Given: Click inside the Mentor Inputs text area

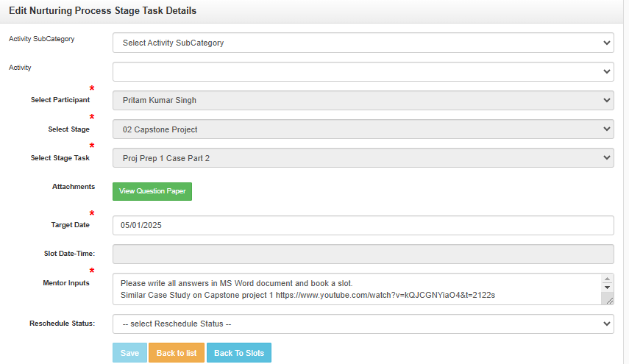Looking at the screenshot, I should click(x=357, y=289).
